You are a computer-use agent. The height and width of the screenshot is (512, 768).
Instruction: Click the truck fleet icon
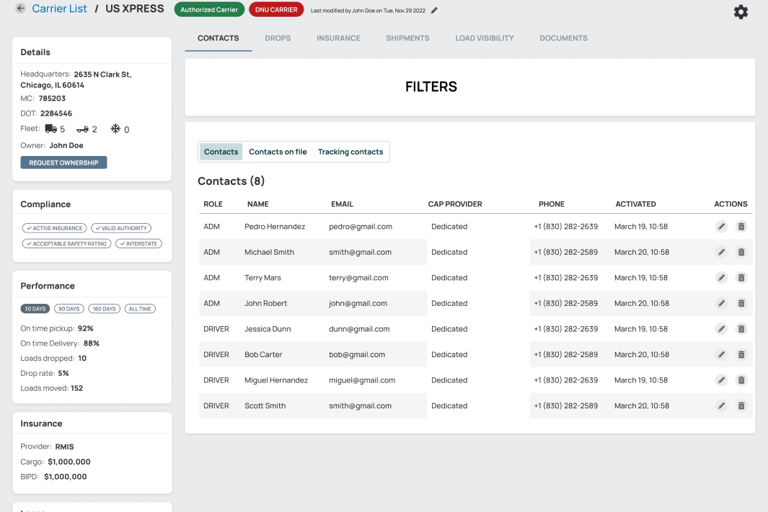[x=51, y=129]
